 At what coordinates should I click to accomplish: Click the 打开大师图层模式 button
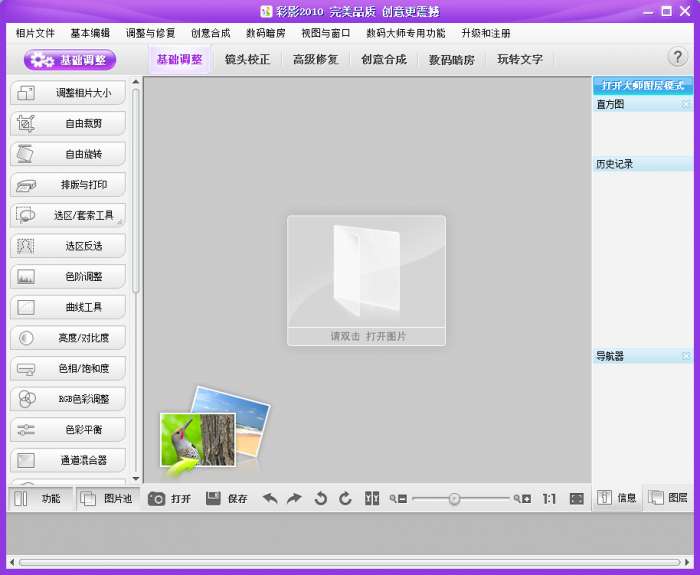pos(642,86)
